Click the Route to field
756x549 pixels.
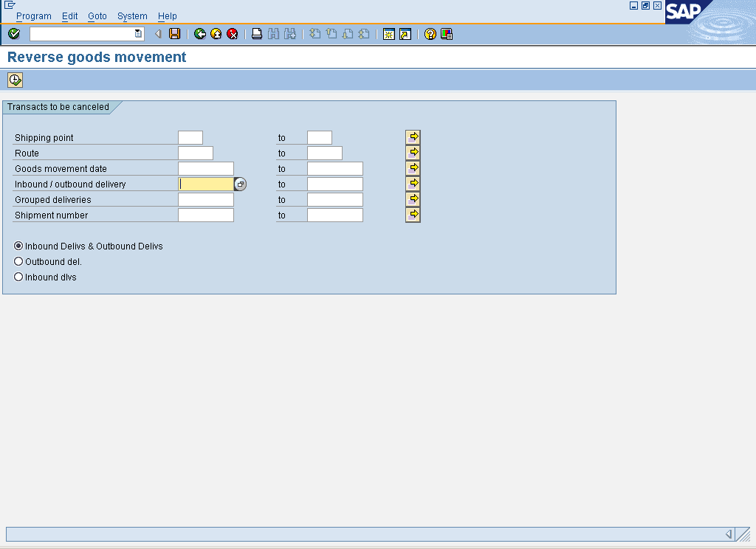click(325, 153)
